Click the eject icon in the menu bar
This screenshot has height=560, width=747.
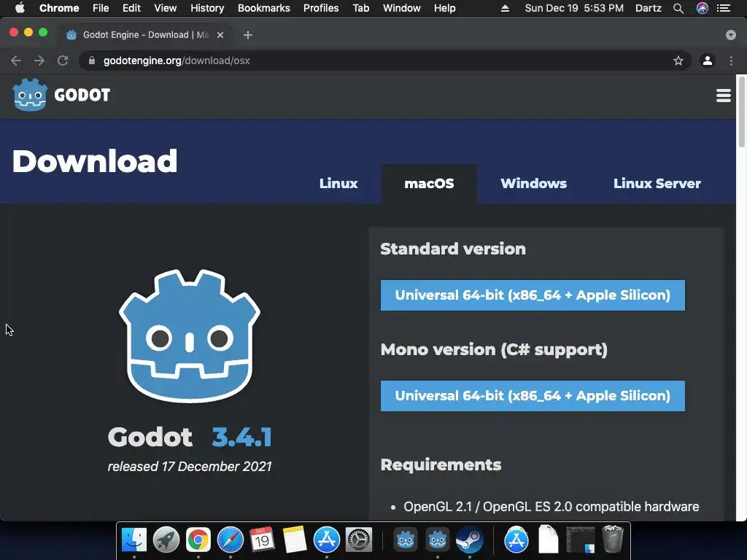[x=505, y=8]
